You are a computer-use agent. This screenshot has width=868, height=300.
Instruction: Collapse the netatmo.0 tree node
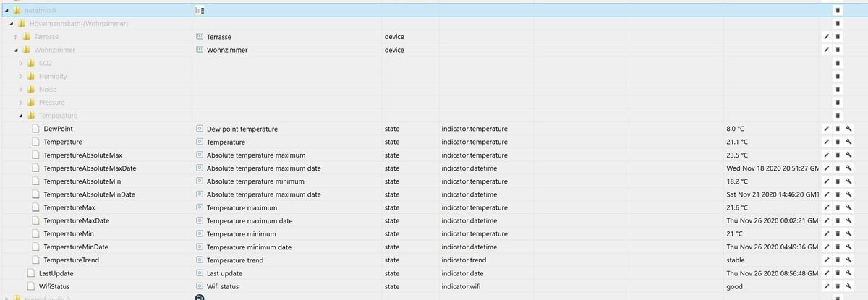coord(6,11)
